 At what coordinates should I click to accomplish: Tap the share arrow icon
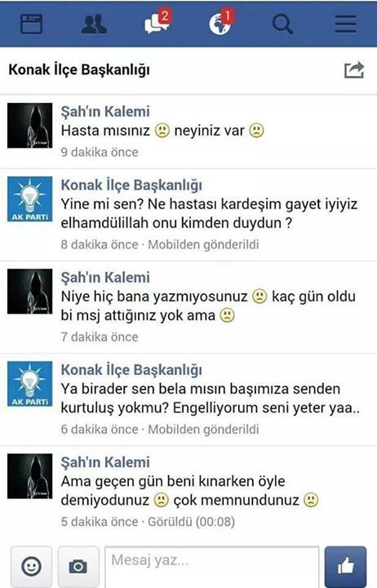pyautogui.click(x=354, y=69)
